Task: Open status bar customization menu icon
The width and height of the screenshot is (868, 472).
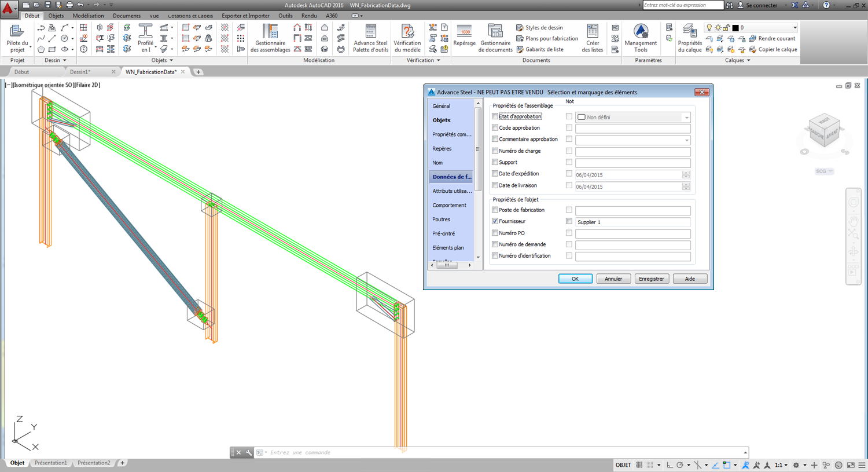Action: click(862, 465)
